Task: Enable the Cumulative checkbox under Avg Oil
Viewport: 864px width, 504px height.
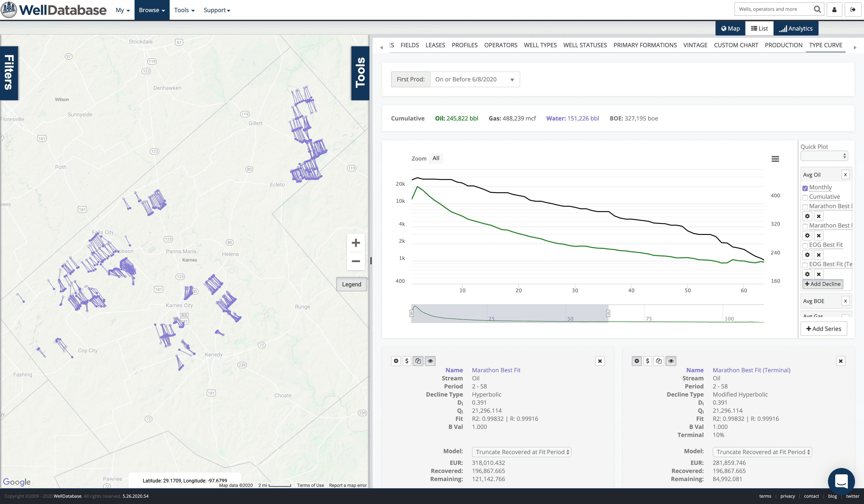Action: click(805, 197)
